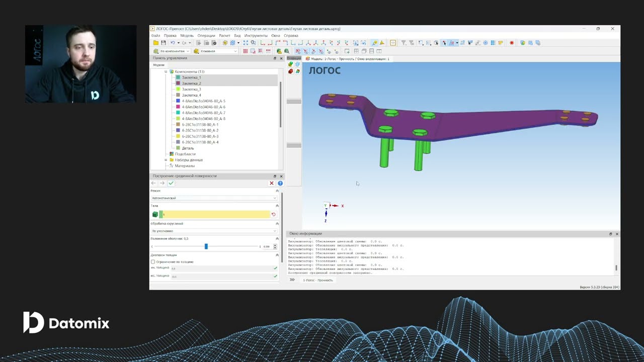Click the shell position value stepper

pyautogui.click(x=275, y=246)
